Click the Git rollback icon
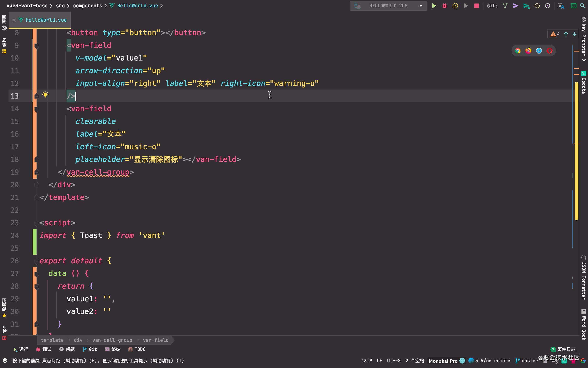Screen dimensions: 588x368 click(547, 6)
